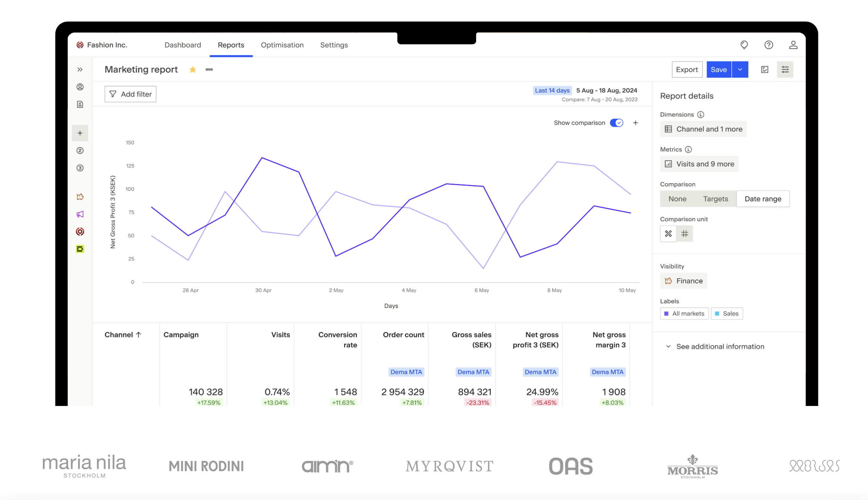
Task: Toggle the Show comparison switch
Action: click(x=616, y=123)
